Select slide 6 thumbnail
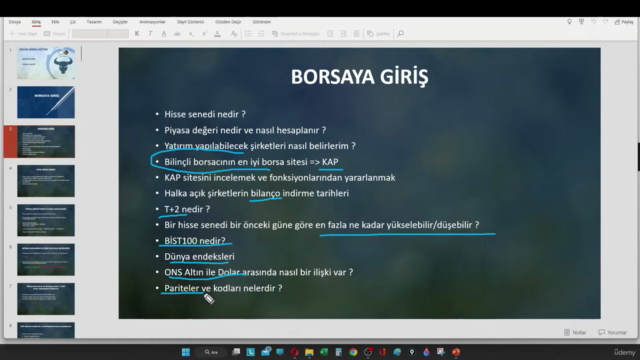The width and height of the screenshot is (640, 360). 46,260
